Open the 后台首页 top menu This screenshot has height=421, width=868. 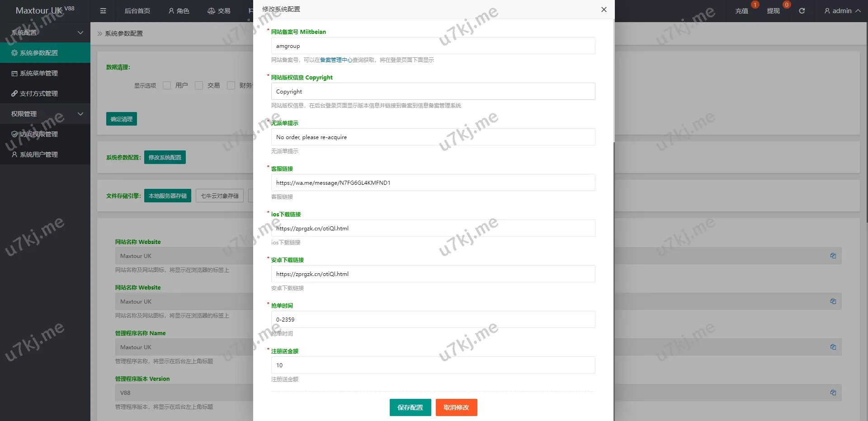point(137,11)
